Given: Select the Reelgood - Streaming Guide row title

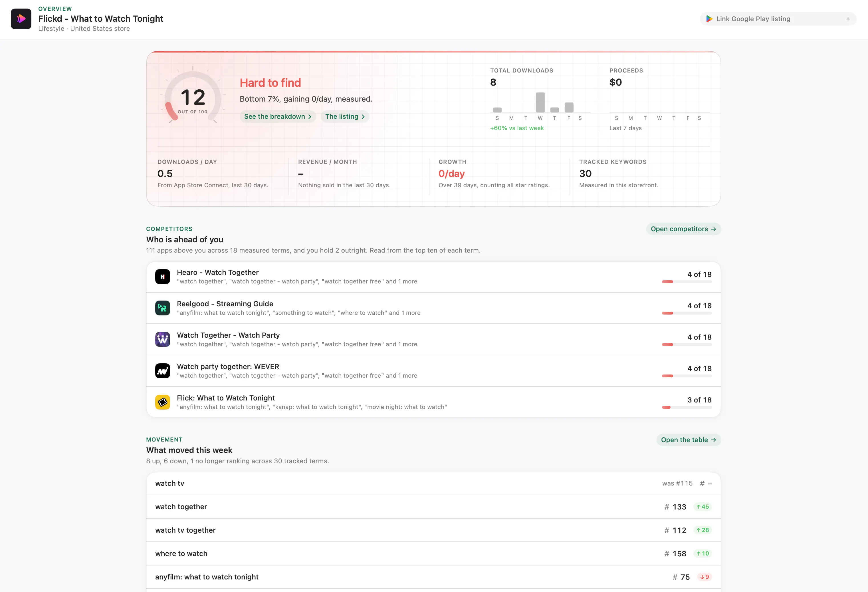Looking at the screenshot, I should 225,304.
